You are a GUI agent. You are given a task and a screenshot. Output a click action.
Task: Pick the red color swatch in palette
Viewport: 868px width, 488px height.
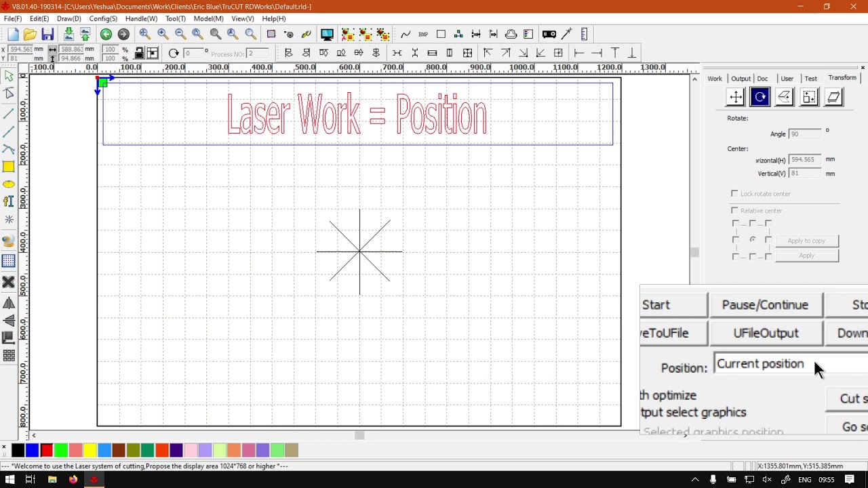pyautogui.click(x=47, y=450)
